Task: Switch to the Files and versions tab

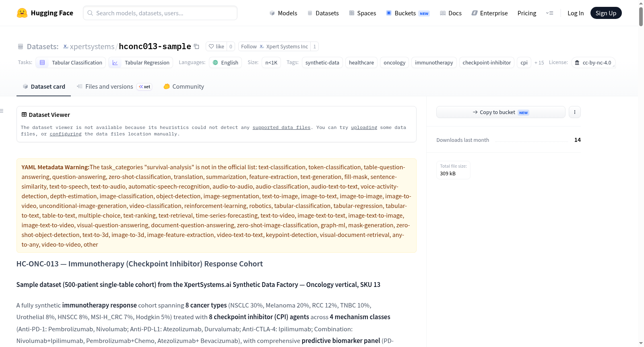Action: click(x=114, y=87)
